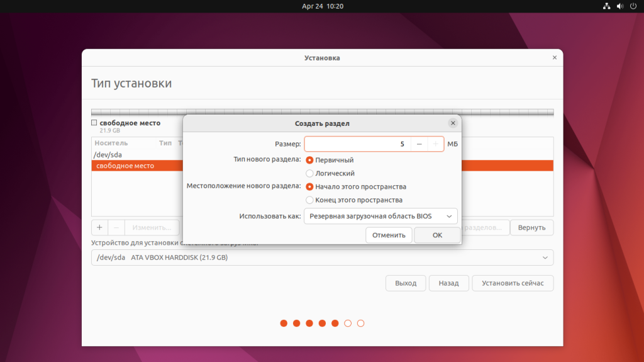
Task: Select the Первичный partition type
Action: (309, 160)
